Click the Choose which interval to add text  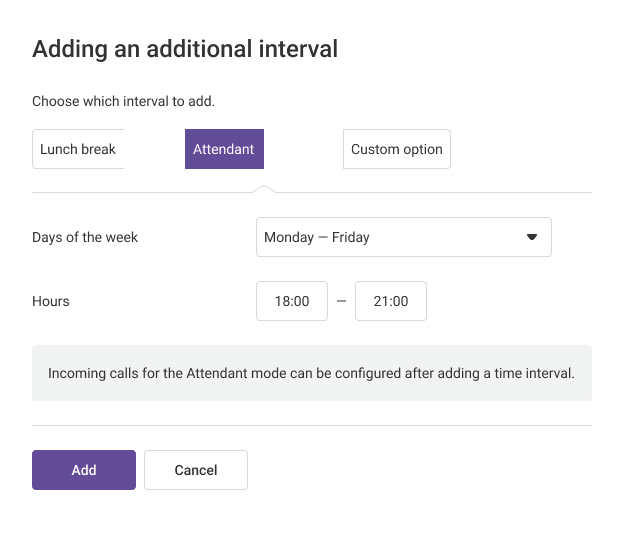(123, 101)
